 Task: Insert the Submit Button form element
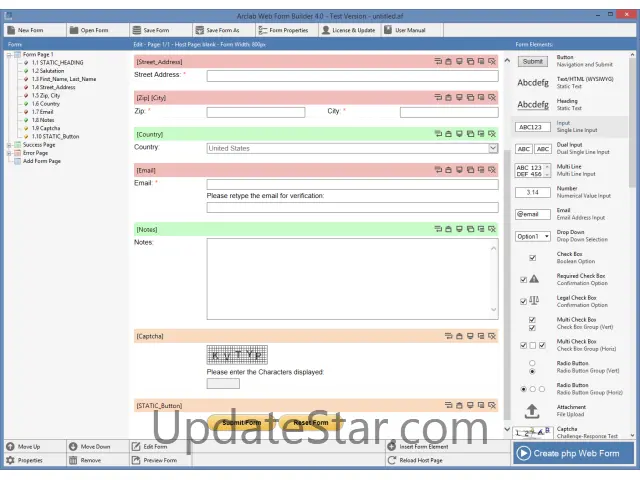coord(570,61)
